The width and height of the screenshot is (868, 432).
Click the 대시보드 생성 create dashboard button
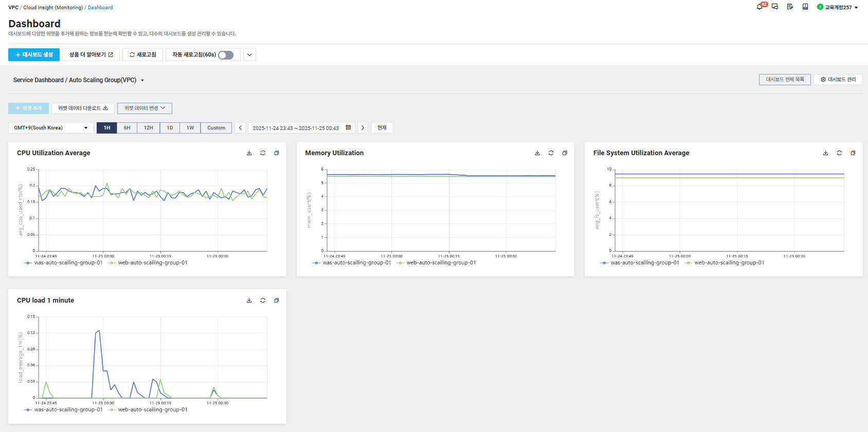click(34, 55)
